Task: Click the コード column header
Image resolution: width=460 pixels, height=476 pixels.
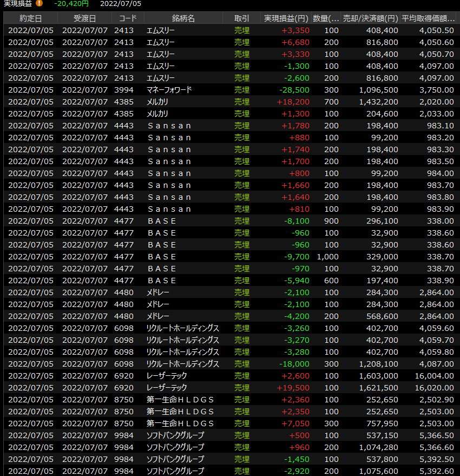Action: (127, 18)
